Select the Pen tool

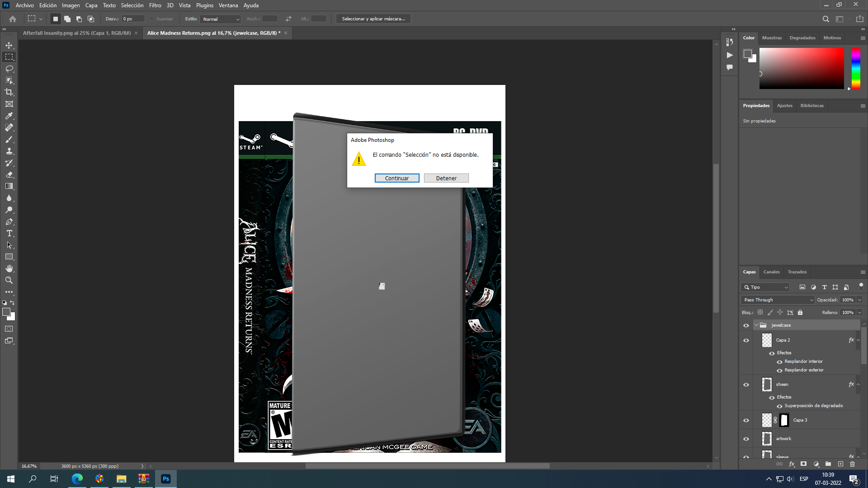point(9,221)
